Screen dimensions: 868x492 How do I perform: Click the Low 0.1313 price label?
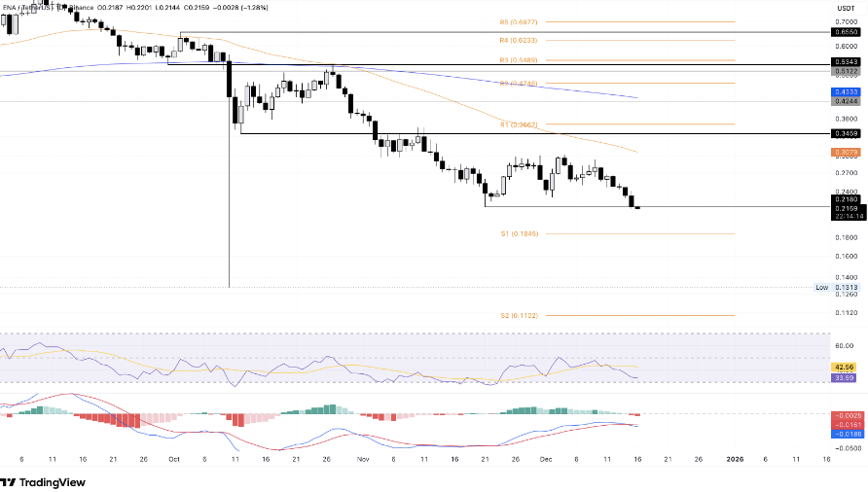pyautogui.click(x=837, y=288)
